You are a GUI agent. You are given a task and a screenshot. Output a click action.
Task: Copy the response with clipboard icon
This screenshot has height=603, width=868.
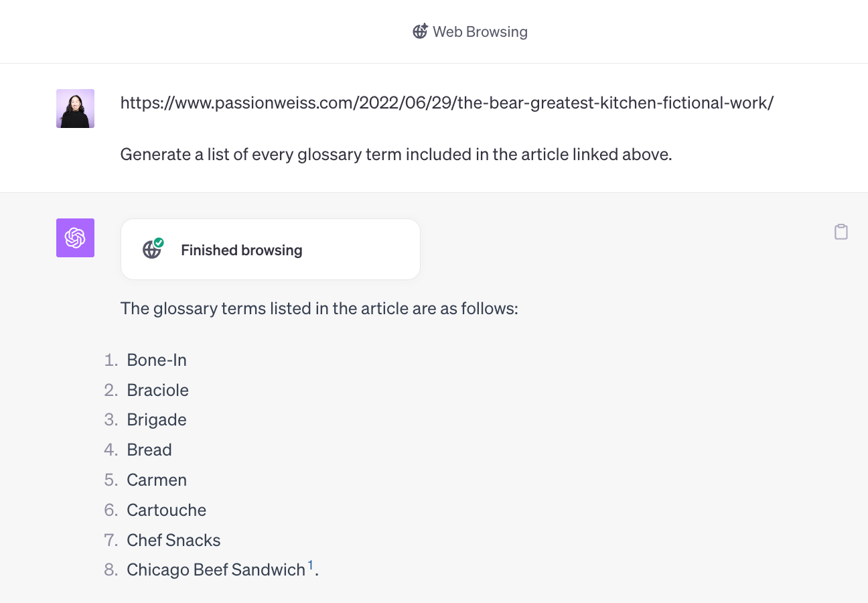point(841,232)
